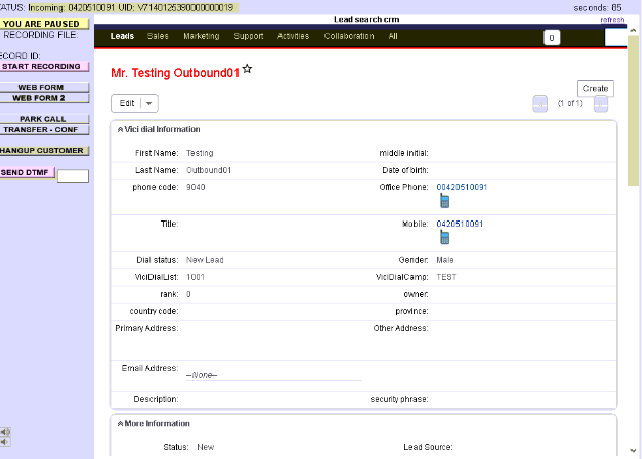
Task: Click the Lead search crm title
Action: [366, 19]
